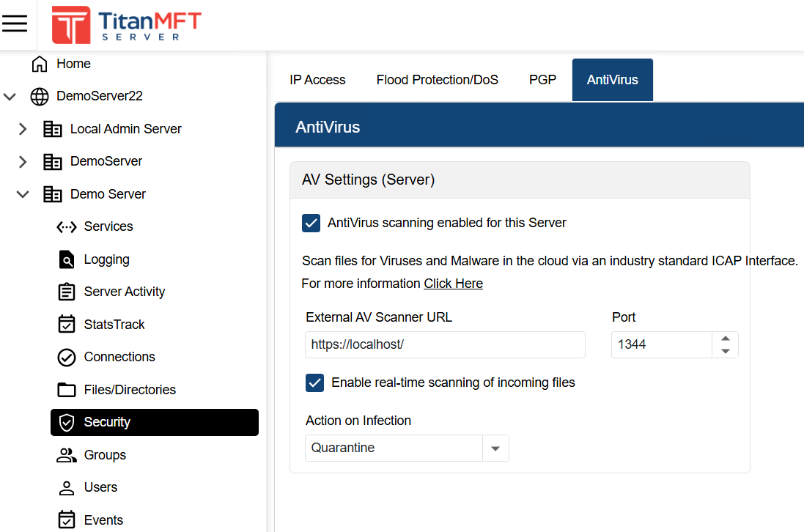Select the Logging icon in sidebar
The width and height of the screenshot is (804, 532).
(66, 259)
